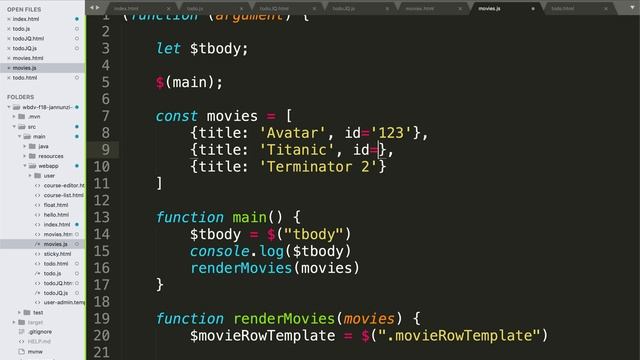Click line number 13 in gutter
The width and height of the screenshot is (640, 360).
pyautogui.click(x=102, y=217)
